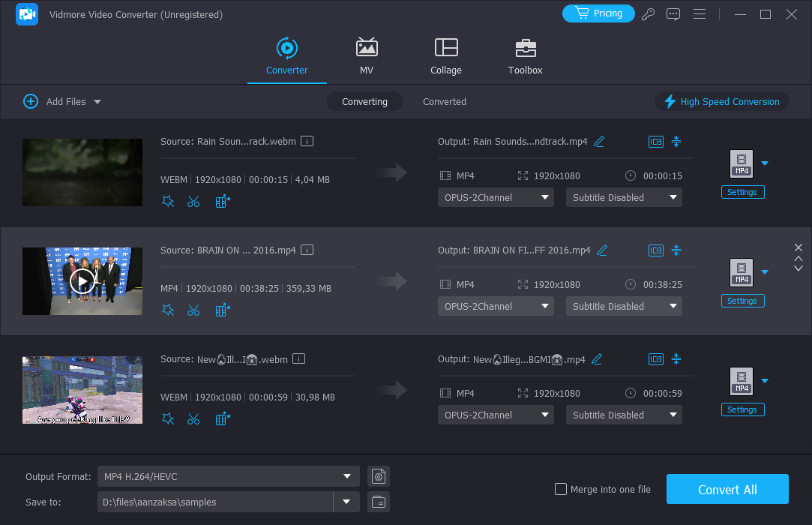Compress the BRAIN ON output video
The width and height of the screenshot is (812, 525).
coord(676,250)
